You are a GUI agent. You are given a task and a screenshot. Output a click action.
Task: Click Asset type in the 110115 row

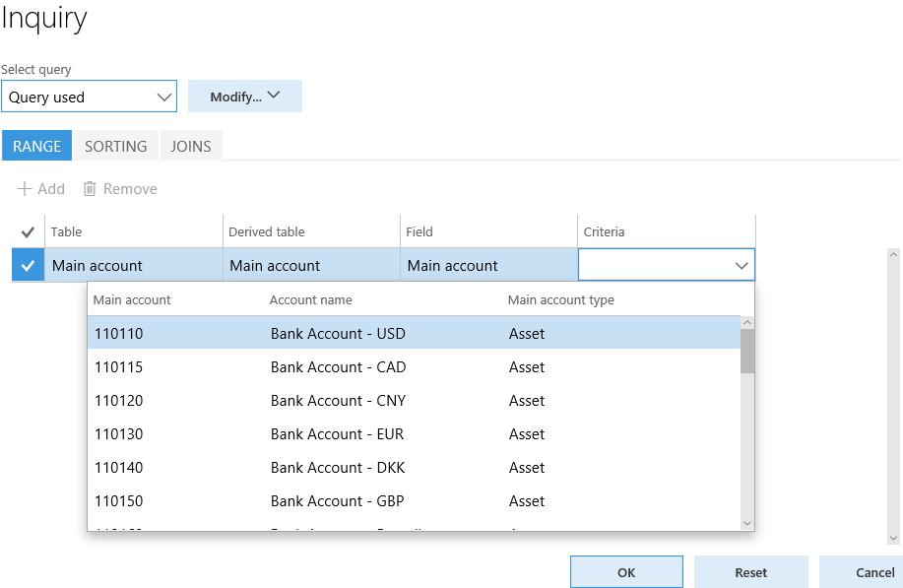527,366
